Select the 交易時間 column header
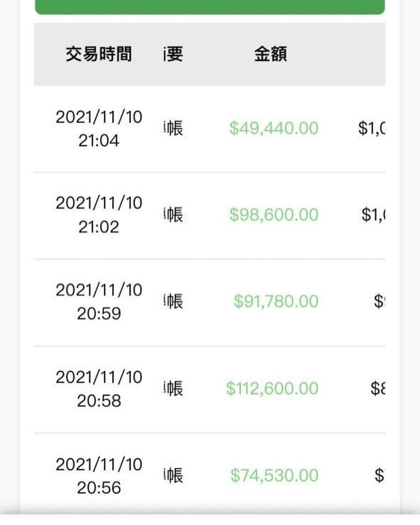 click(99, 54)
